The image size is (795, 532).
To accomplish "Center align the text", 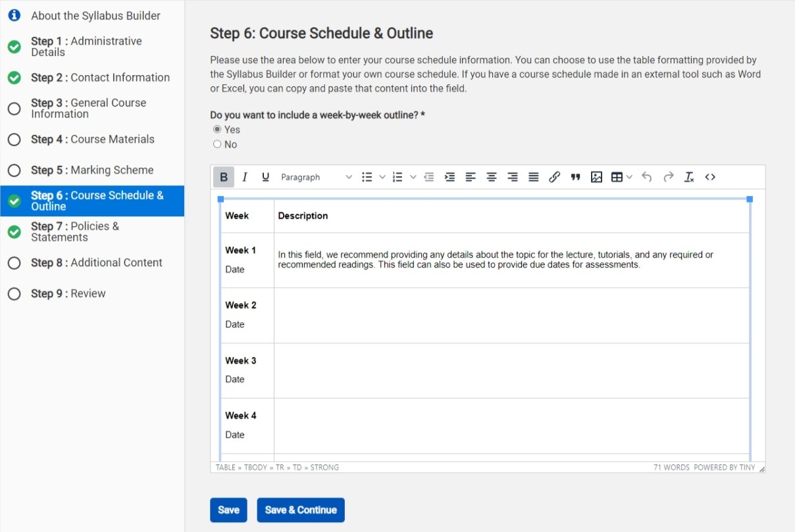I will click(492, 177).
